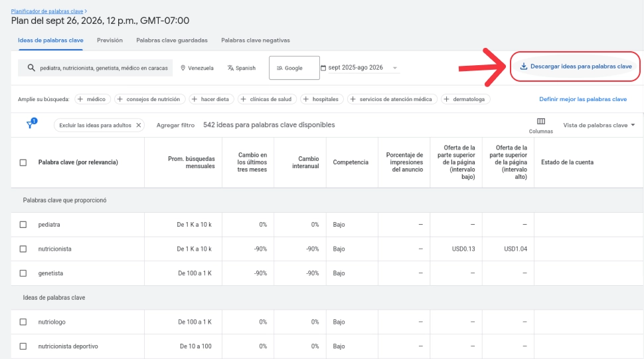644x359 pixels.
Task: Toggle the select-all checkbox in table header
Action: [23, 162]
